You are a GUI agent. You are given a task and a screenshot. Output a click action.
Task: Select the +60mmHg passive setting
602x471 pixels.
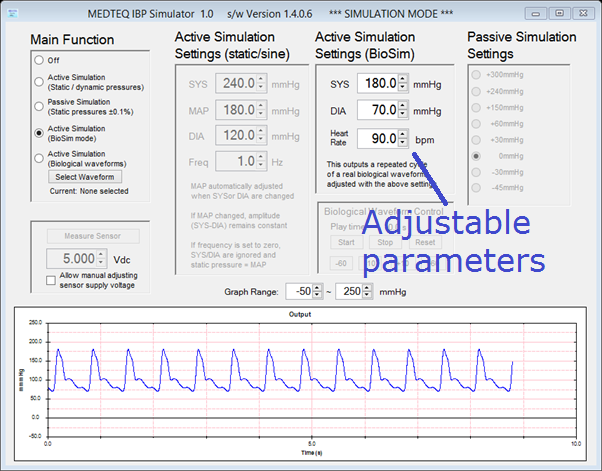point(476,124)
